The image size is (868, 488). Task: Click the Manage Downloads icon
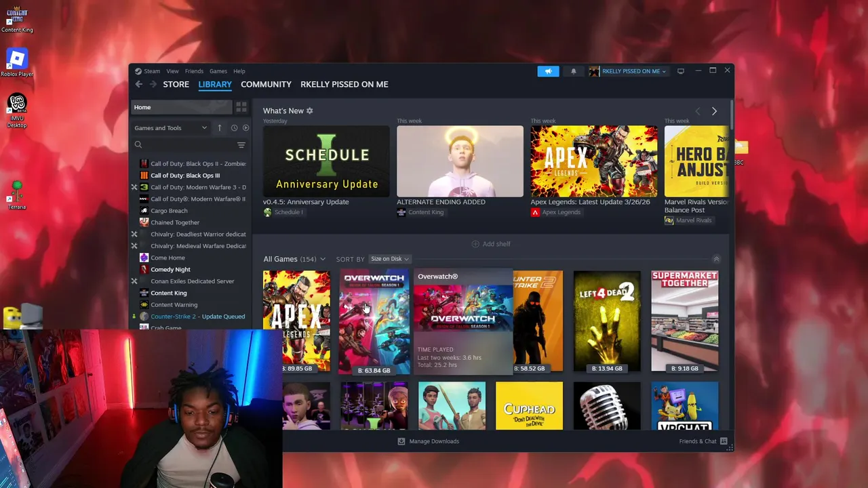tap(401, 441)
